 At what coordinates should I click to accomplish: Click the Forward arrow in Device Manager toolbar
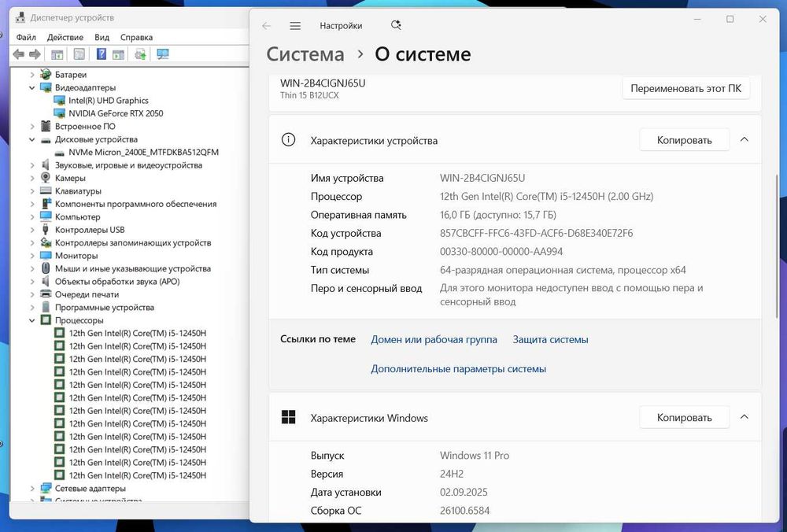pos(35,54)
